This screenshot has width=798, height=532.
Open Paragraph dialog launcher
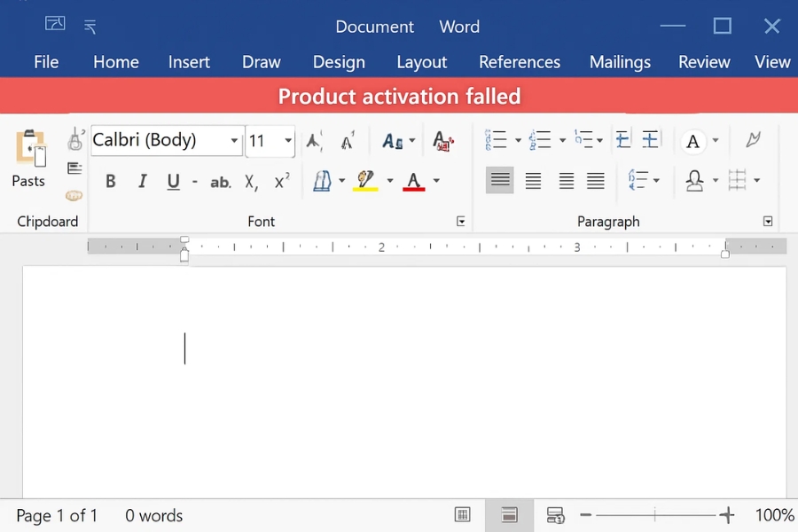pyautogui.click(x=768, y=221)
